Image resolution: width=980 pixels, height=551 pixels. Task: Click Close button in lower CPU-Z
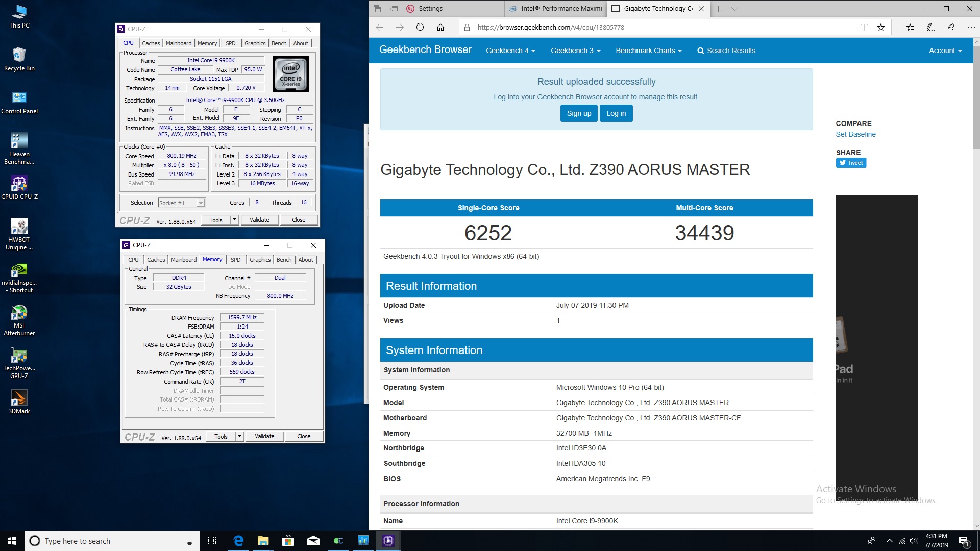pyautogui.click(x=304, y=436)
